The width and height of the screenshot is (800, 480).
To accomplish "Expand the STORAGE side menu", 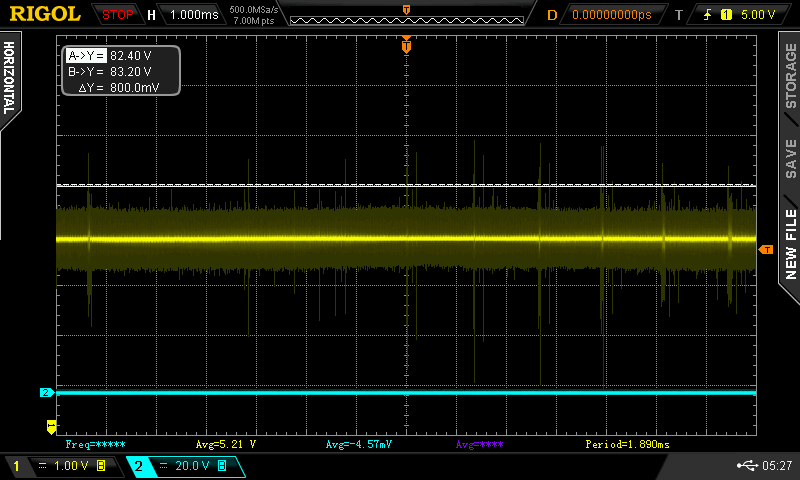I will 790,76.
